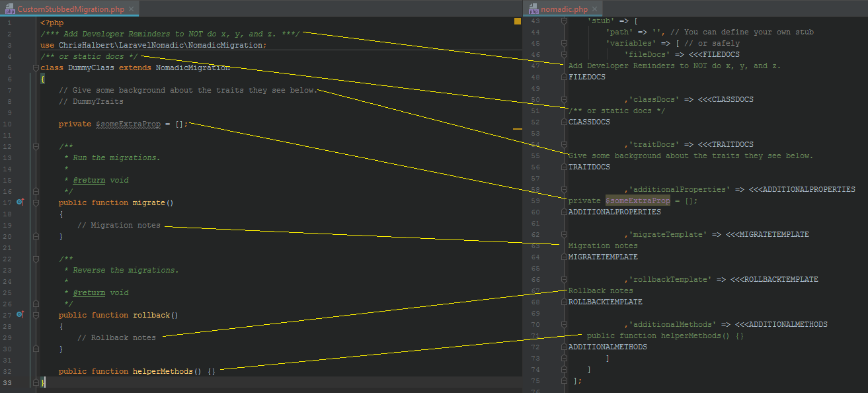Click the 'traitDocs' key at line 54
This screenshot has width=868, height=393.
point(654,144)
